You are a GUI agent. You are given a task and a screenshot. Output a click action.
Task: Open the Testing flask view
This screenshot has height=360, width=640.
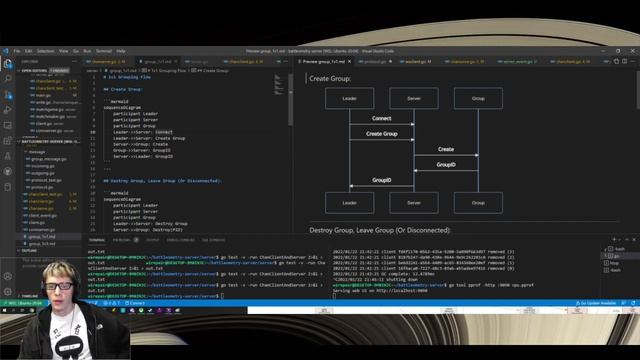[7, 156]
